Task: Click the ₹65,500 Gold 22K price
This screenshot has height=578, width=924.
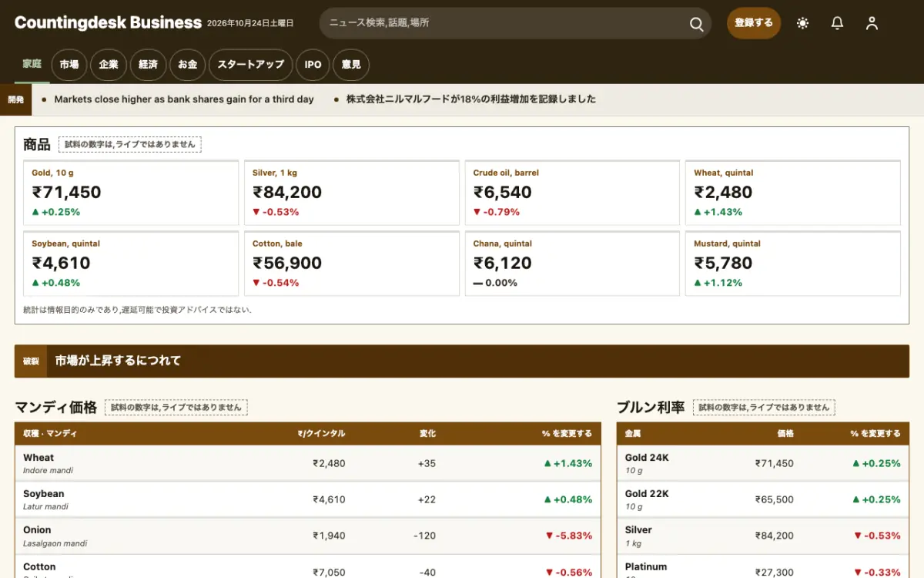Action: 774,499
